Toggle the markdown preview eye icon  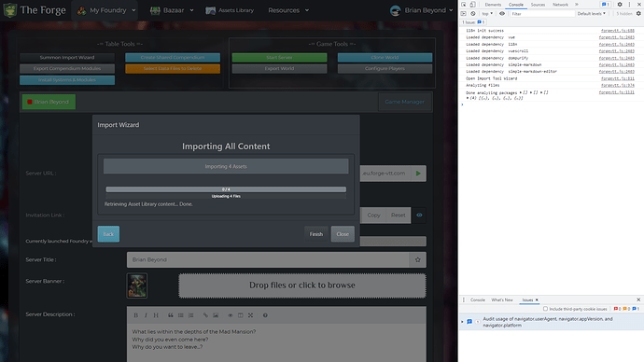point(230,315)
